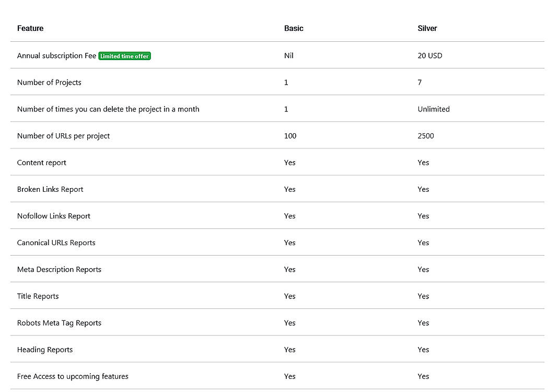Select the Number of URLs per project label

(x=63, y=136)
